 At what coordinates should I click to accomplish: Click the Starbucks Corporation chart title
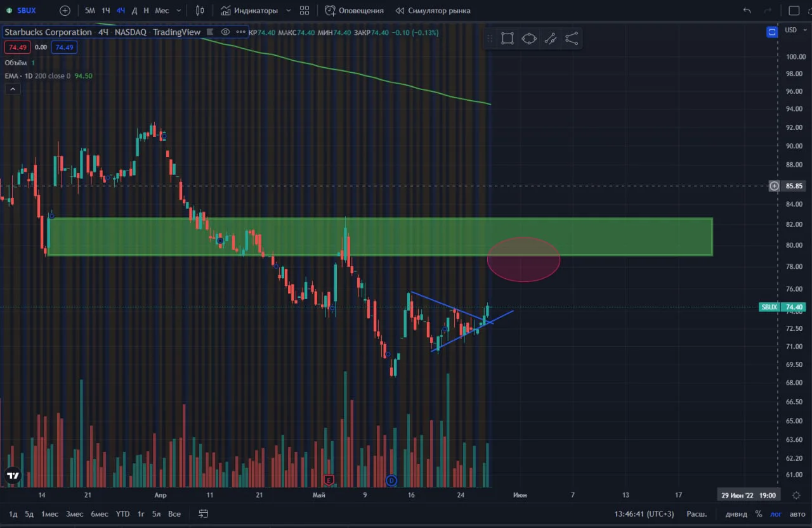coord(48,32)
